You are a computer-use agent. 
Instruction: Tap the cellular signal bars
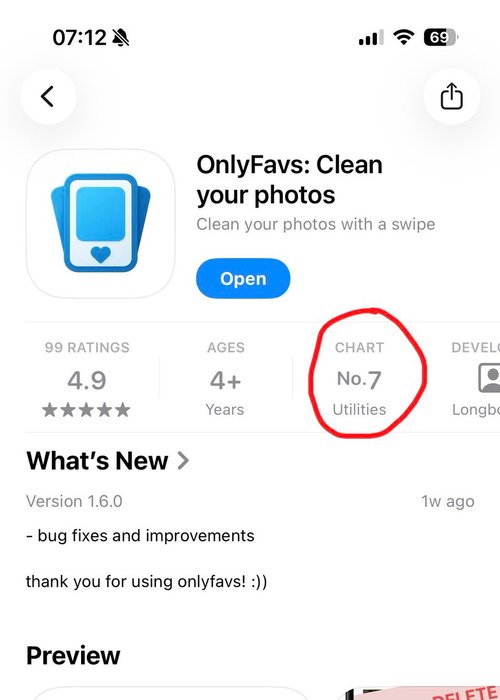tap(371, 38)
